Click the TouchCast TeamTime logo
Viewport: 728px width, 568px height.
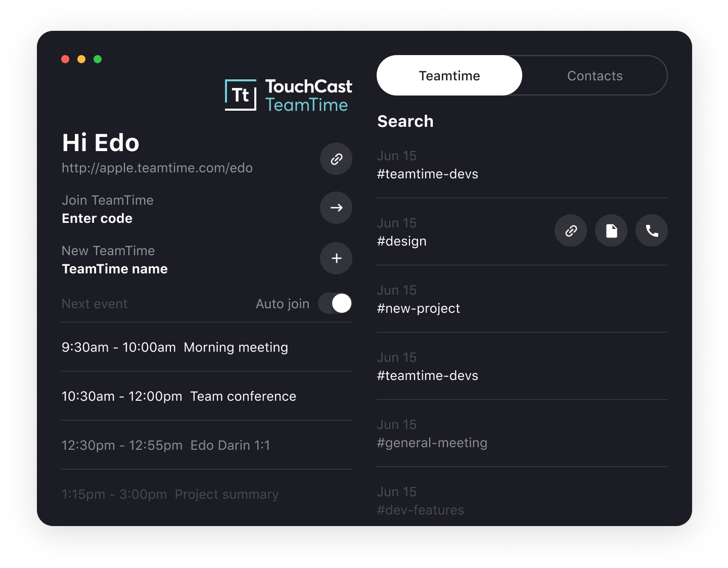289,95
